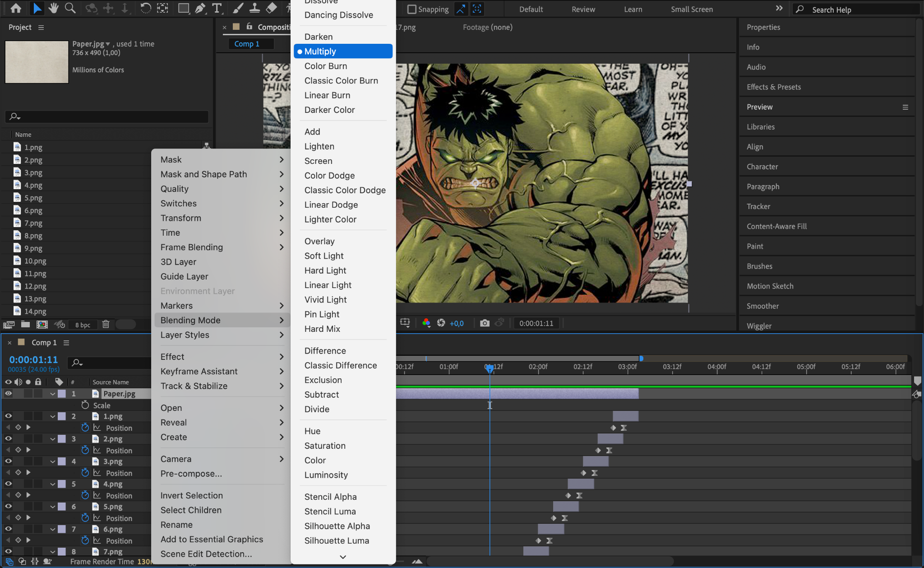Select the Horizontal Type tool

217,8
